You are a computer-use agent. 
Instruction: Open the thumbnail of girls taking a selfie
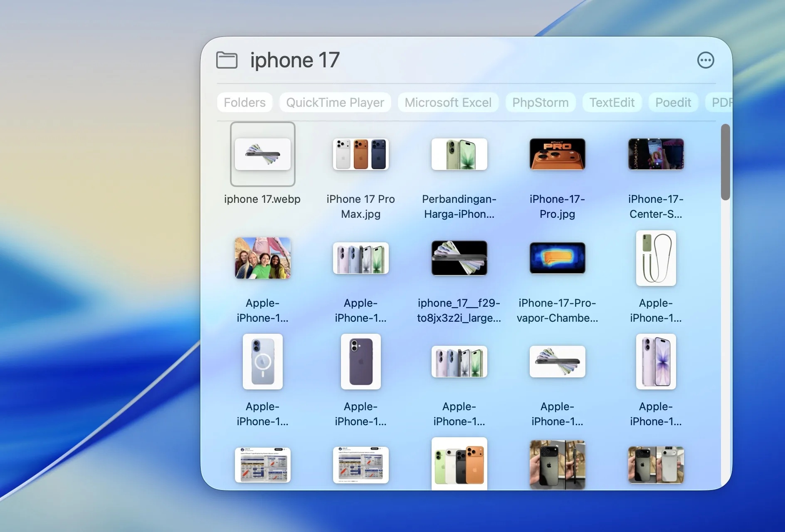(x=262, y=258)
